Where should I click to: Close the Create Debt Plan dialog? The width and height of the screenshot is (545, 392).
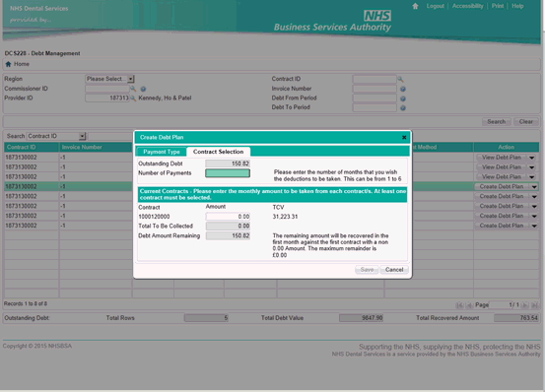(404, 138)
